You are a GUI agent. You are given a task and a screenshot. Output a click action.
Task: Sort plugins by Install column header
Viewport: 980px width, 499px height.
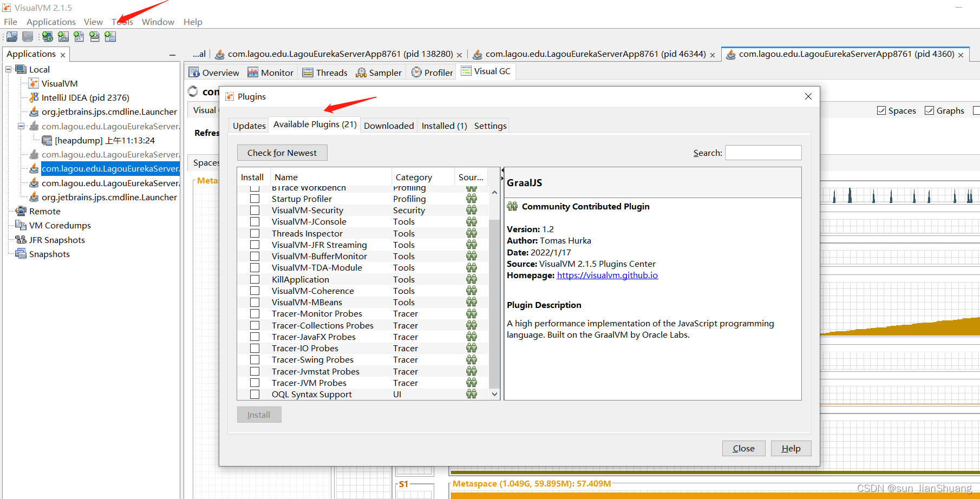point(252,177)
